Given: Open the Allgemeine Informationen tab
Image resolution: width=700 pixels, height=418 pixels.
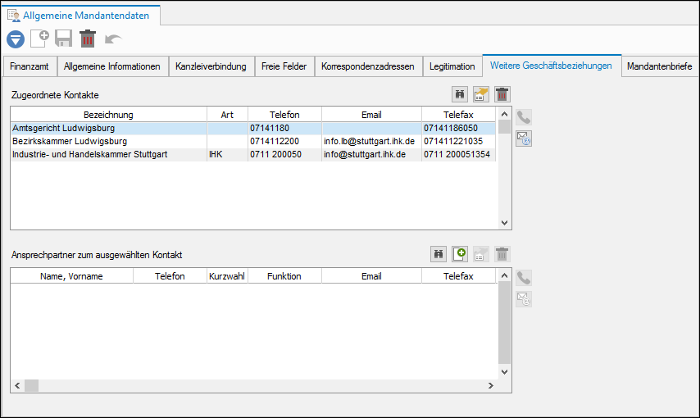Looking at the screenshot, I should point(112,67).
